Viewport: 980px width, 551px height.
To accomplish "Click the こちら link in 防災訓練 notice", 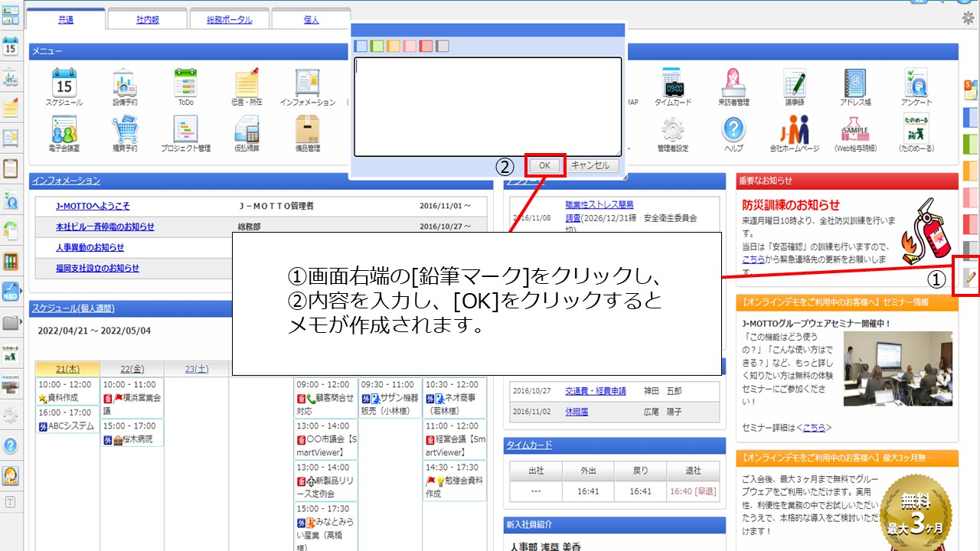I will pos(754,259).
